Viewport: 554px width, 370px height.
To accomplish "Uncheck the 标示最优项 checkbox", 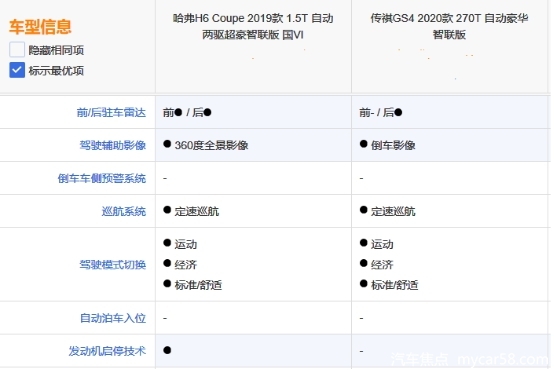I will (x=17, y=70).
